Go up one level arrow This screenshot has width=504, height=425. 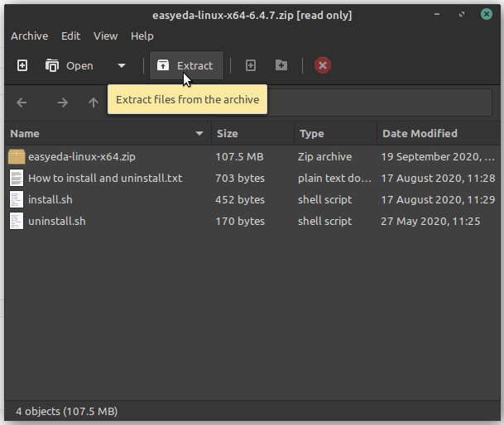[x=94, y=103]
